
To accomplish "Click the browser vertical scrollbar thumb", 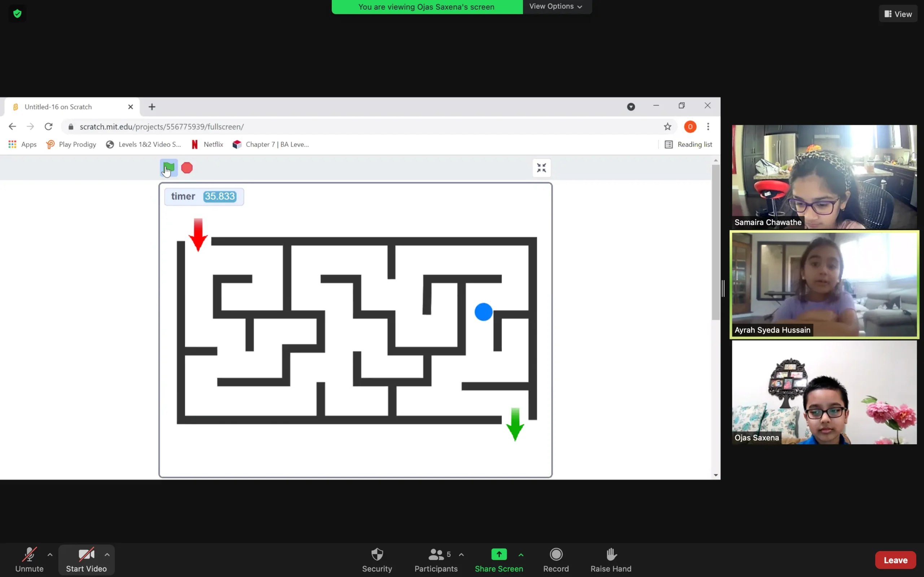I will [715, 242].
